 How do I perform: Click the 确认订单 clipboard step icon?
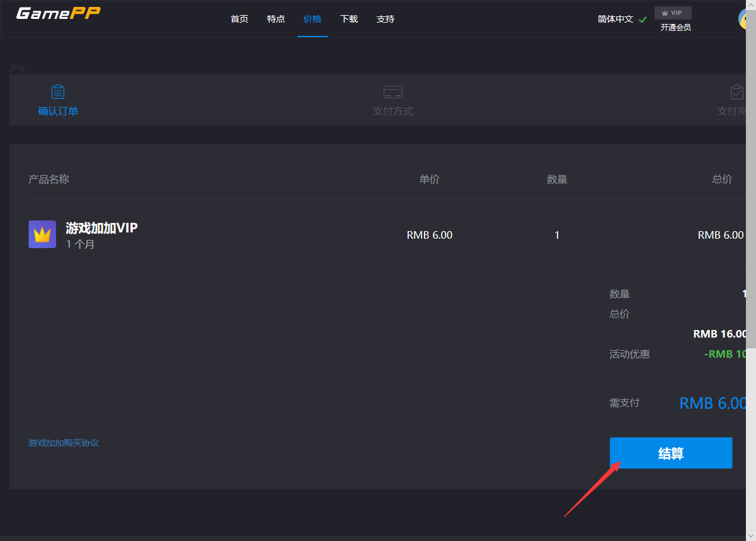click(x=58, y=92)
